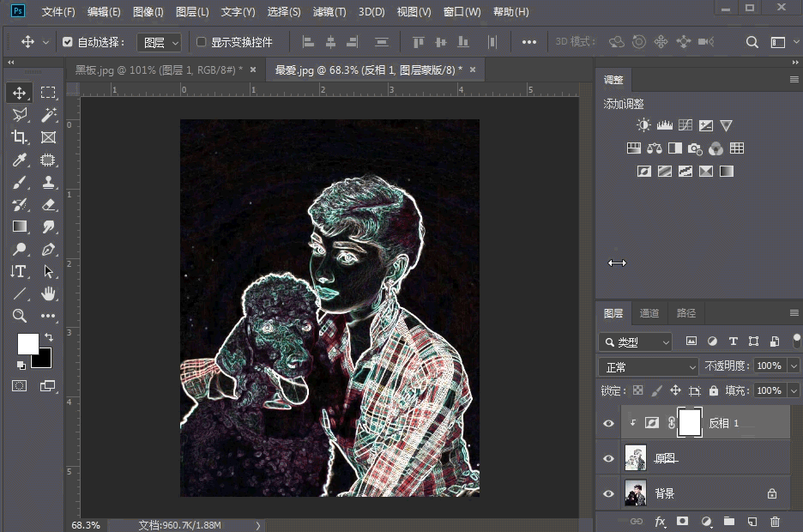Switch to the 通道 tab
Viewport: 803px width, 532px height.
pyautogui.click(x=649, y=313)
